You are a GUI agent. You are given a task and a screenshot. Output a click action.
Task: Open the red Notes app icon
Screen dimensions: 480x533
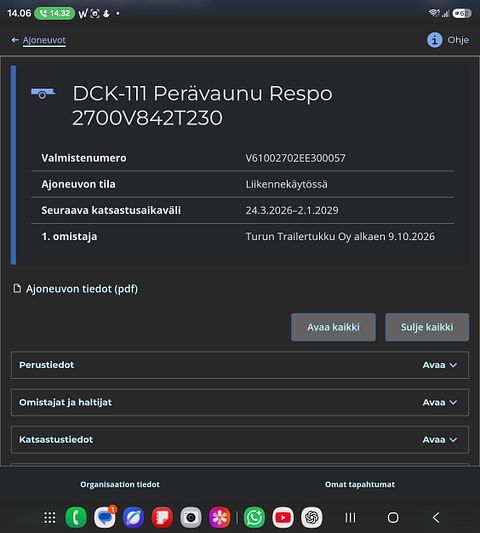pyautogui.click(x=162, y=517)
